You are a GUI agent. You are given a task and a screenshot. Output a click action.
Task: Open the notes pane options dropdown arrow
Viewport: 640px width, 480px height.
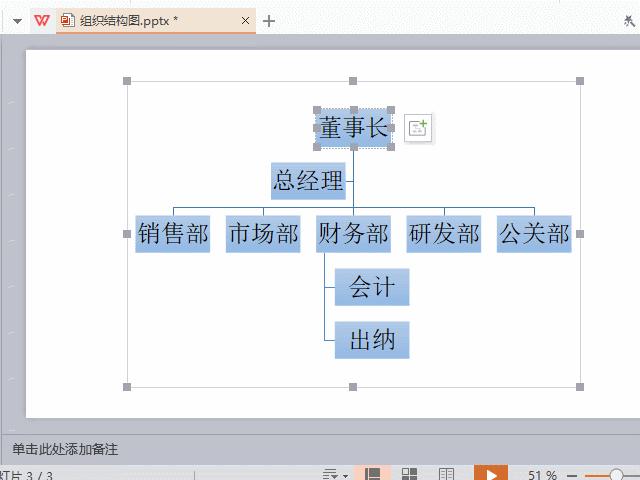pos(346,476)
